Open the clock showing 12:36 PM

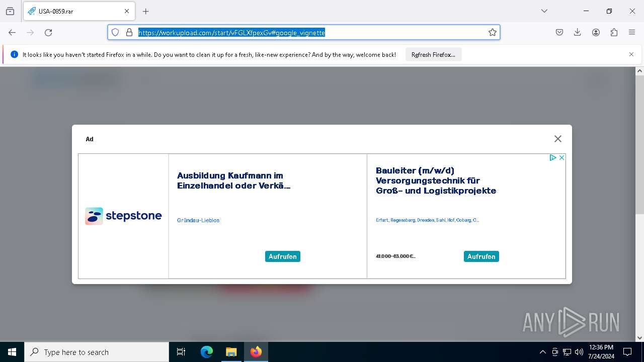point(601,352)
